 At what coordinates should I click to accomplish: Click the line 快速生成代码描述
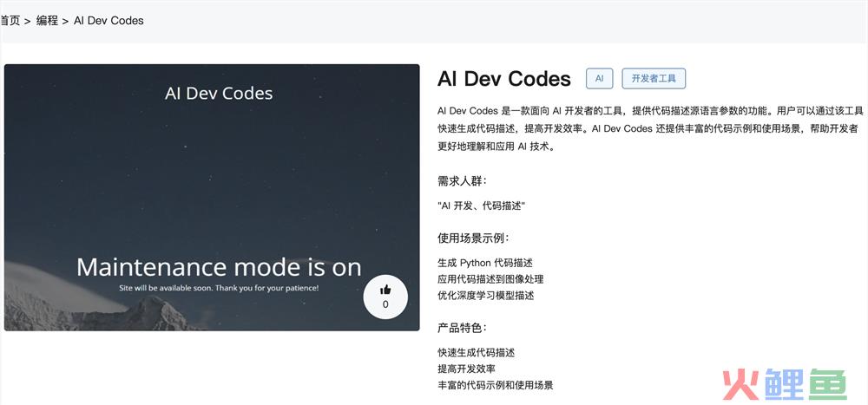(476, 352)
